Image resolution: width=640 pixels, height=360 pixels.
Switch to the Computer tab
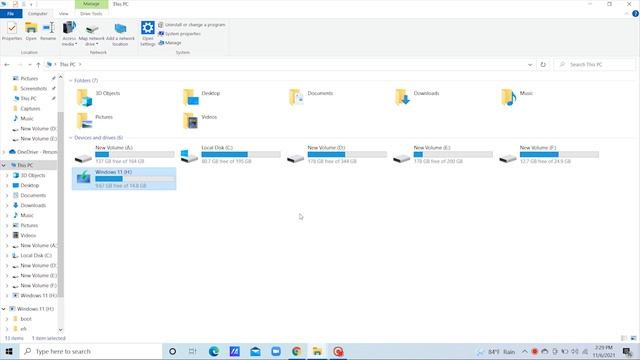click(38, 14)
